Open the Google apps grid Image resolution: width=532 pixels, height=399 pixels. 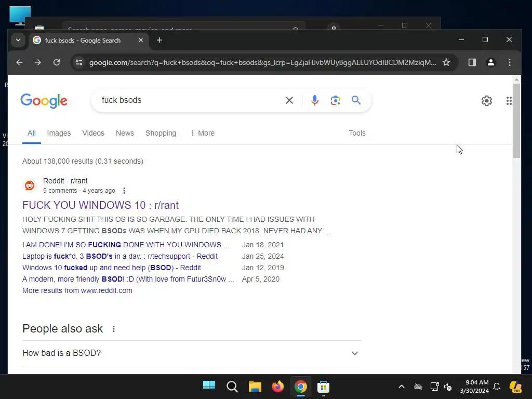pyautogui.click(x=509, y=101)
